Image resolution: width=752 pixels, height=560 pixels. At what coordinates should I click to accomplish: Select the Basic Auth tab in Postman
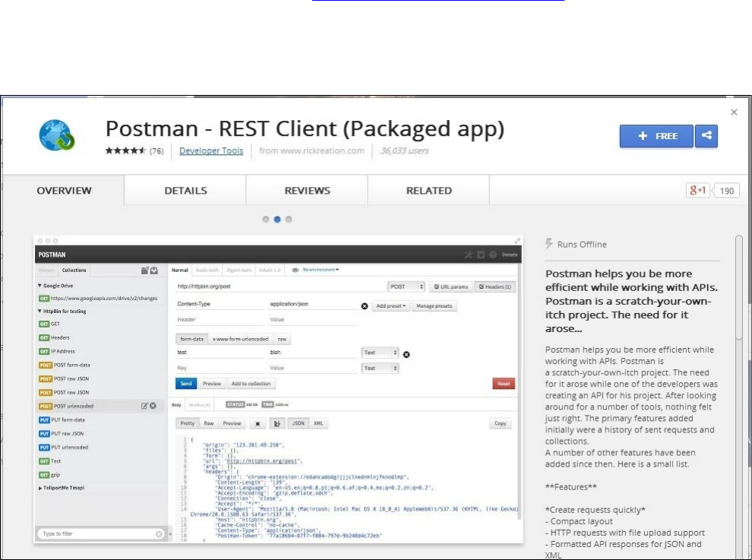207,271
